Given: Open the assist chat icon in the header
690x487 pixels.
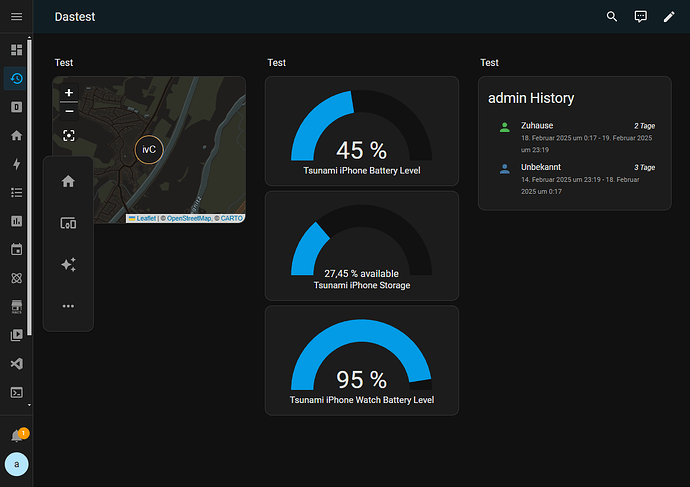Looking at the screenshot, I should click(641, 17).
